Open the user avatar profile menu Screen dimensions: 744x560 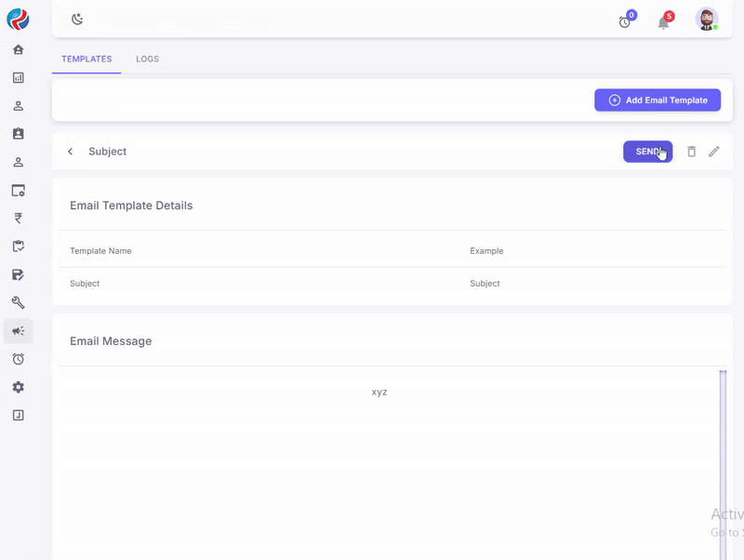tap(707, 20)
